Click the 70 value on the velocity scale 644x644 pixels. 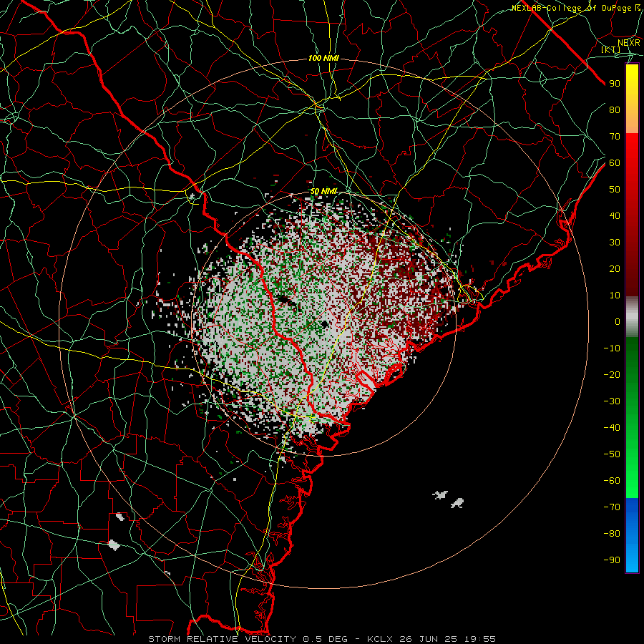point(615,137)
